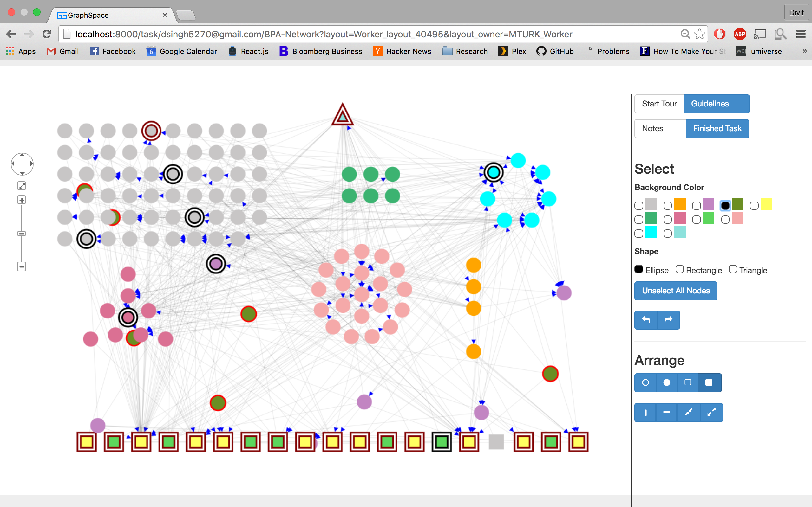
Task: Enable the Rectangle shape checkbox
Action: click(x=679, y=269)
